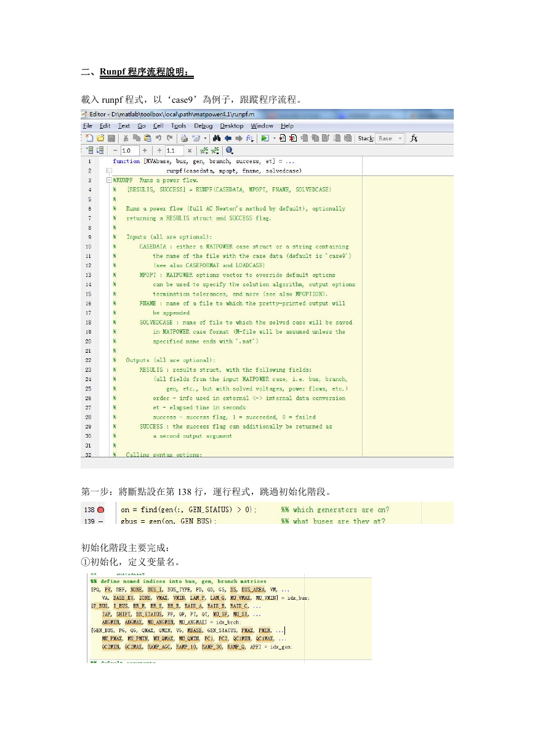Open the Help menu
Viewport: 535px width, 756px height.
(287, 126)
